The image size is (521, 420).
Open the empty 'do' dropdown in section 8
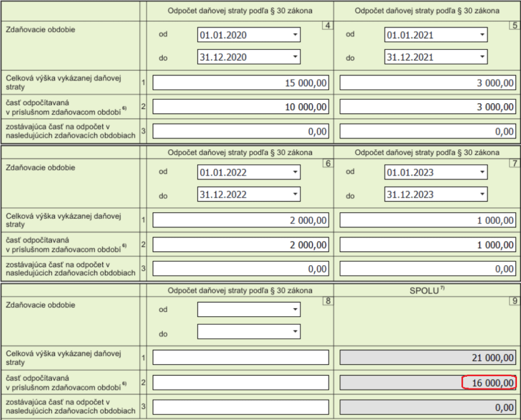pyautogui.click(x=295, y=331)
